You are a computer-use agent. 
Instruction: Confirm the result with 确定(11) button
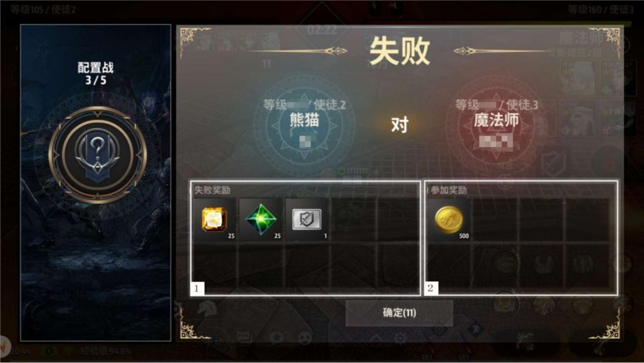point(399,313)
